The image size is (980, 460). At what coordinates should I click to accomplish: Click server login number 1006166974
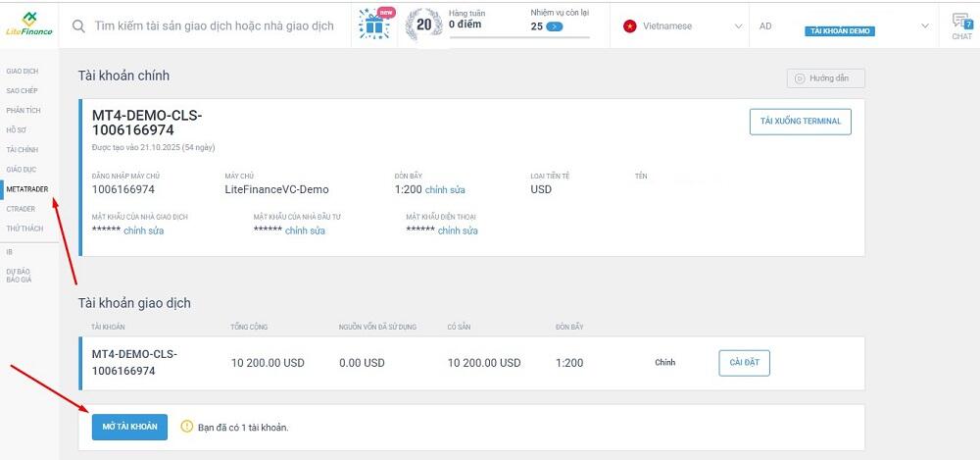(x=123, y=189)
